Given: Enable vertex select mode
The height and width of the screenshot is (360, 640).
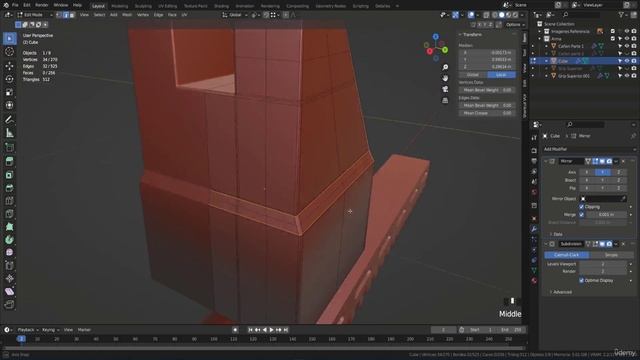Looking at the screenshot, I should 59,15.
